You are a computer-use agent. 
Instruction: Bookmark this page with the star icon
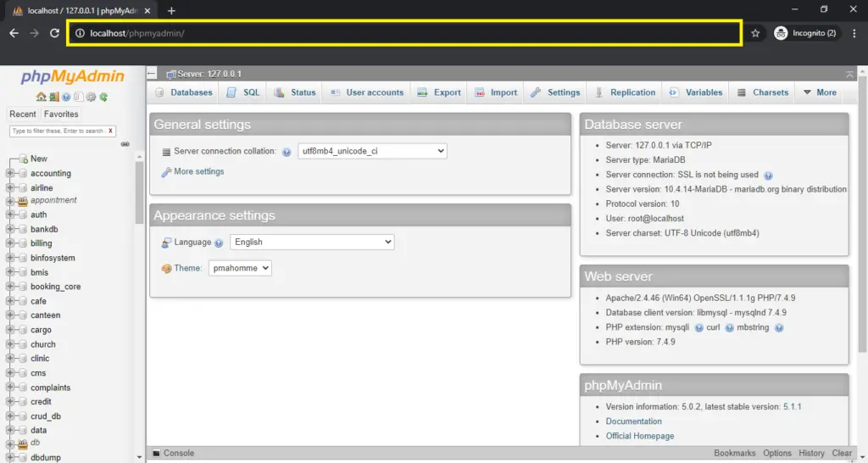(x=755, y=33)
